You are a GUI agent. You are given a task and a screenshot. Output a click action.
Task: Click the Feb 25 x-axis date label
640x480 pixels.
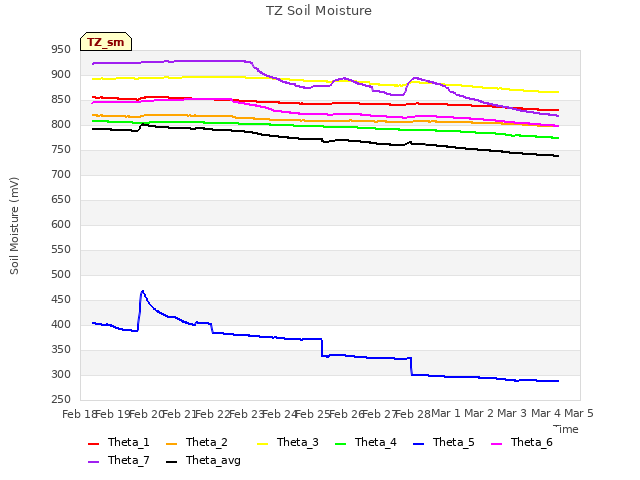(312, 414)
